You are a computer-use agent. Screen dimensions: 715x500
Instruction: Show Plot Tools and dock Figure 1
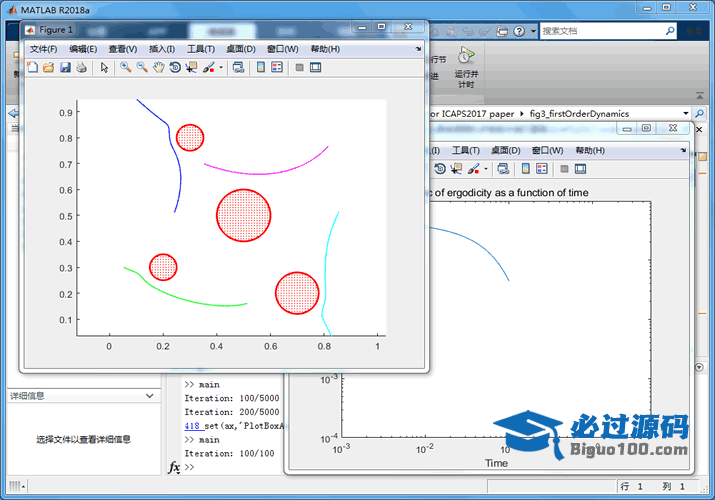pos(316,67)
